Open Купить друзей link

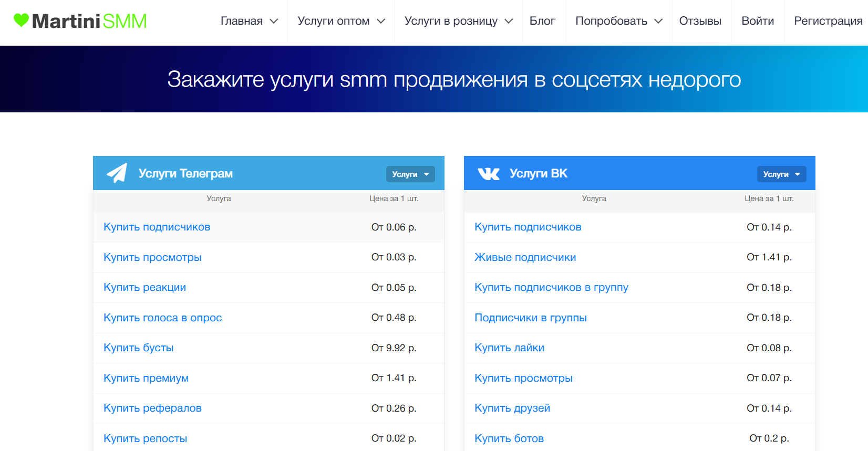tap(512, 408)
